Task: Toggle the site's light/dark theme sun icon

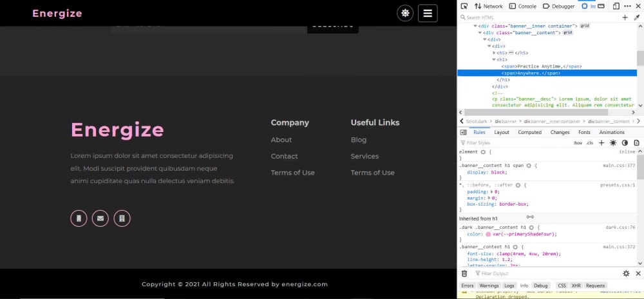Action: click(405, 13)
